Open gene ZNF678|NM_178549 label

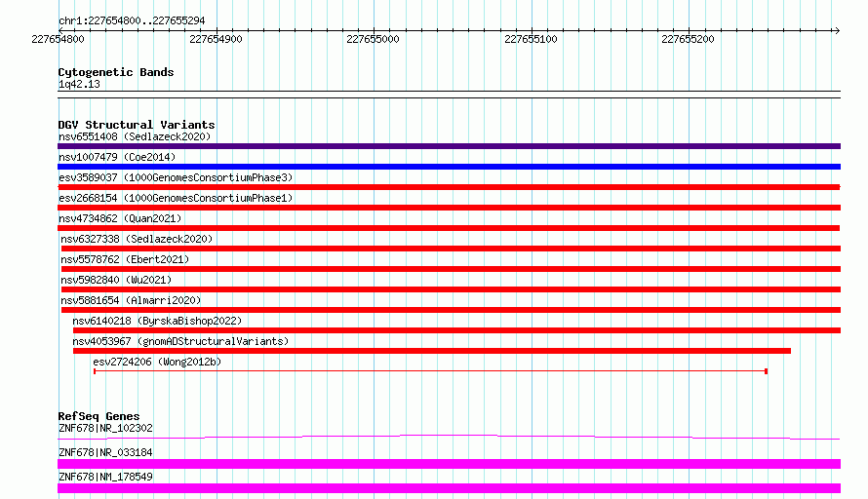coord(105,477)
